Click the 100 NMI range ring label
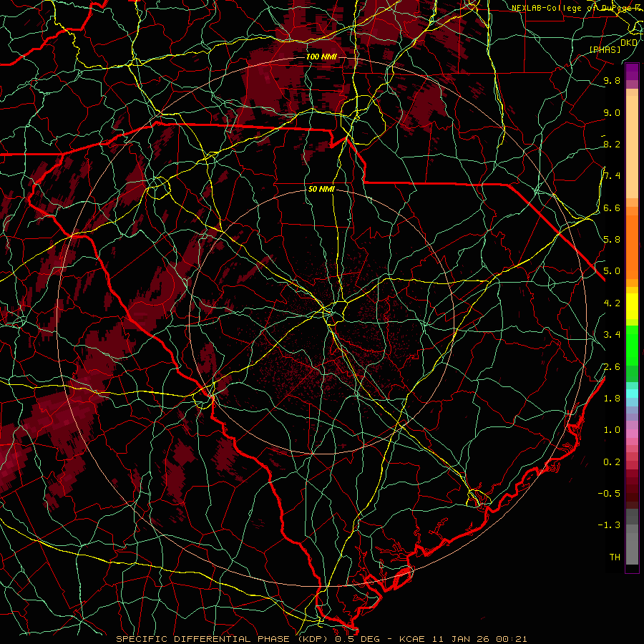The image size is (644, 644). point(321,57)
